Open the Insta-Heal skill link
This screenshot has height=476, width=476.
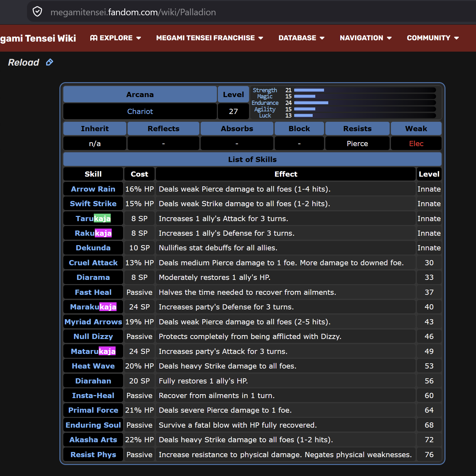tap(93, 395)
